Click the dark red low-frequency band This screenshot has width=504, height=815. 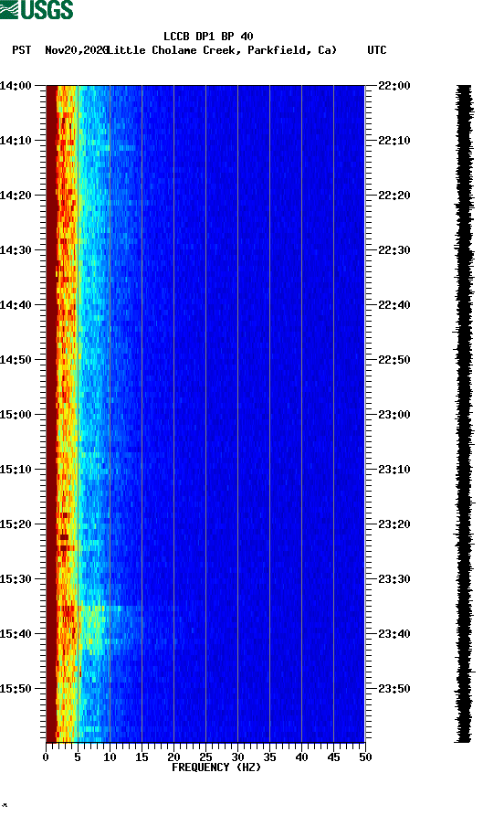(51, 414)
